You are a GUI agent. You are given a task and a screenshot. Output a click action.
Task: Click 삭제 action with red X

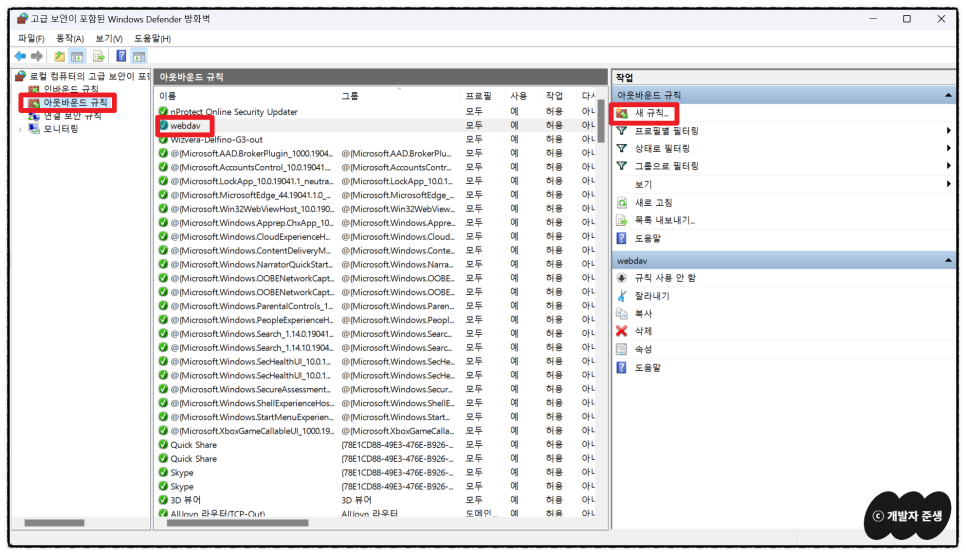pyautogui.click(x=643, y=331)
